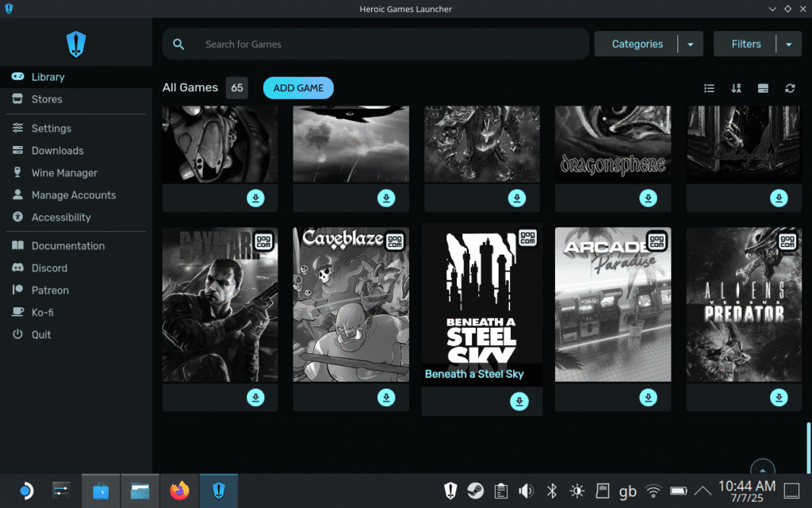Install Aliens versus Predator via download icon
This screenshot has height=508, width=812.
pos(779,397)
